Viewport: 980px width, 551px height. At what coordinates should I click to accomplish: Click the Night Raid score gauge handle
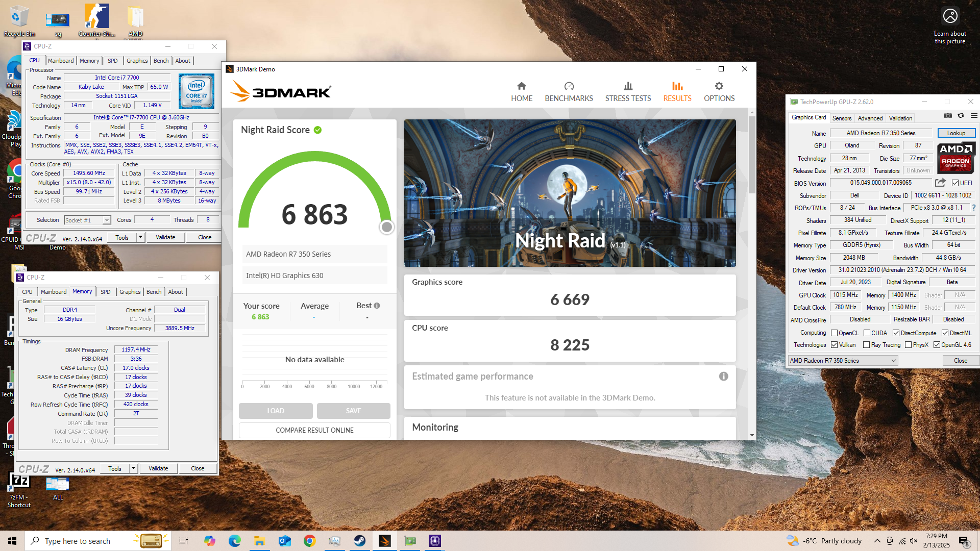[x=387, y=227]
